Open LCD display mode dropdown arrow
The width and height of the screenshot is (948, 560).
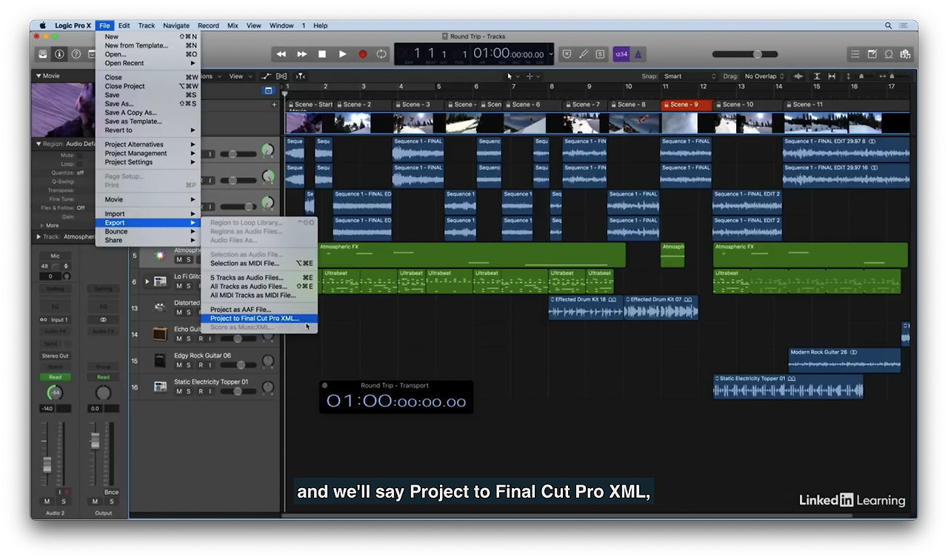tap(550, 54)
